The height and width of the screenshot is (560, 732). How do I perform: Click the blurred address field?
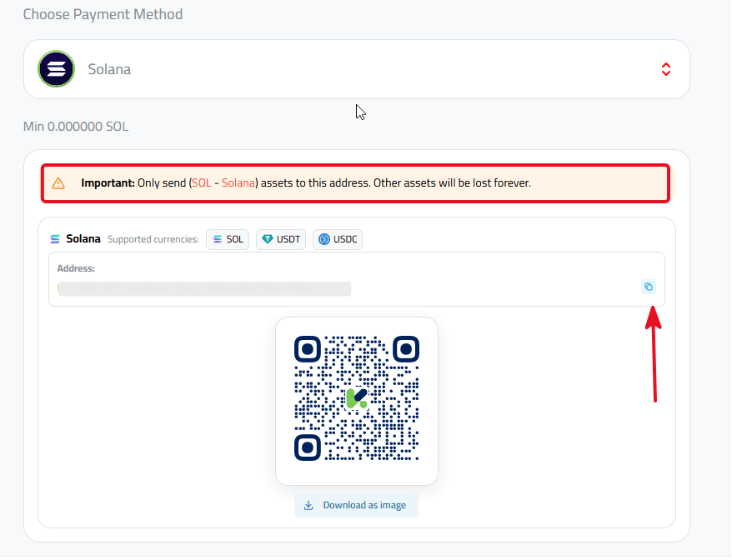pos(204,288)
